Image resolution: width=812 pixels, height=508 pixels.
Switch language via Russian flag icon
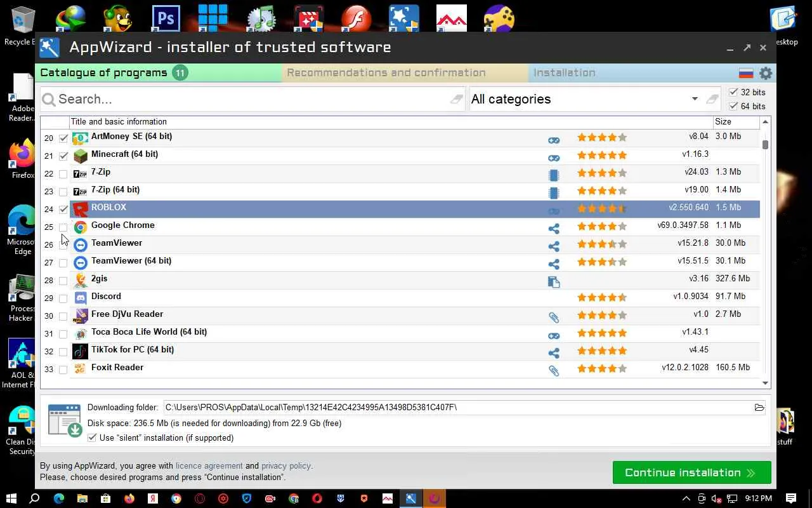[746, 73]
